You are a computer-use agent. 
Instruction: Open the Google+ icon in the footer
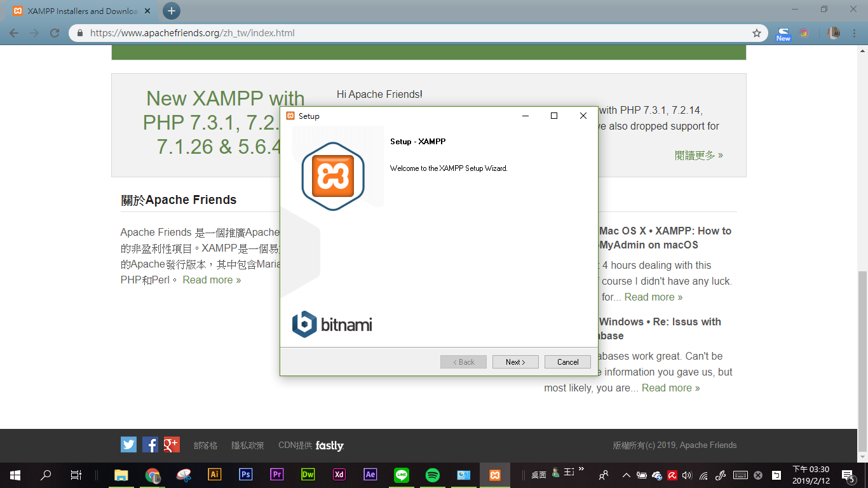pos(172,444)
